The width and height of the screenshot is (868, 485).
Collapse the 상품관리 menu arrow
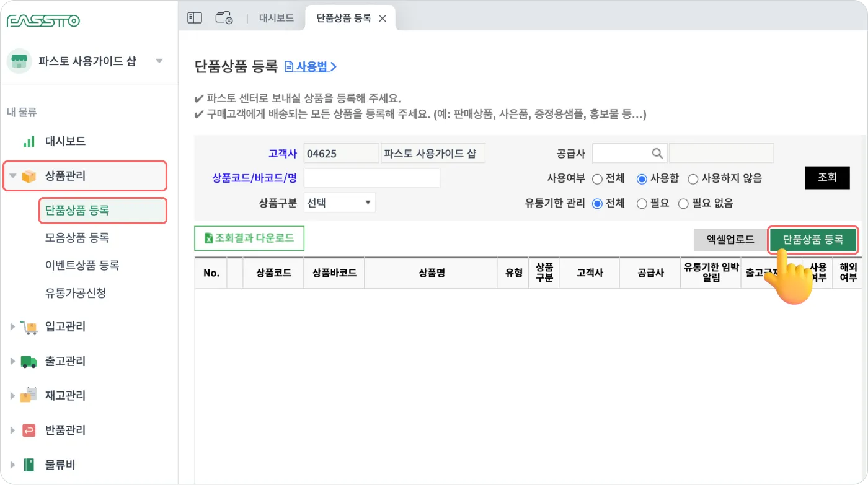(12, 176)
